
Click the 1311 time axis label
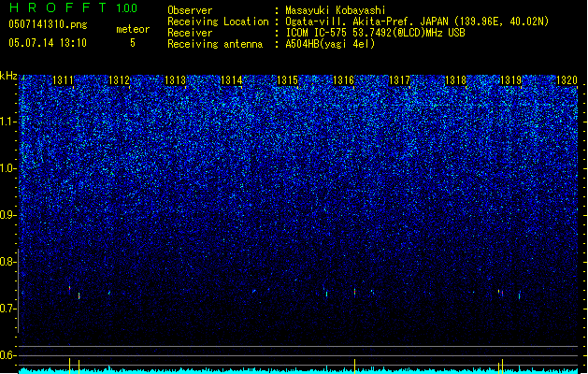coord(63,80)
